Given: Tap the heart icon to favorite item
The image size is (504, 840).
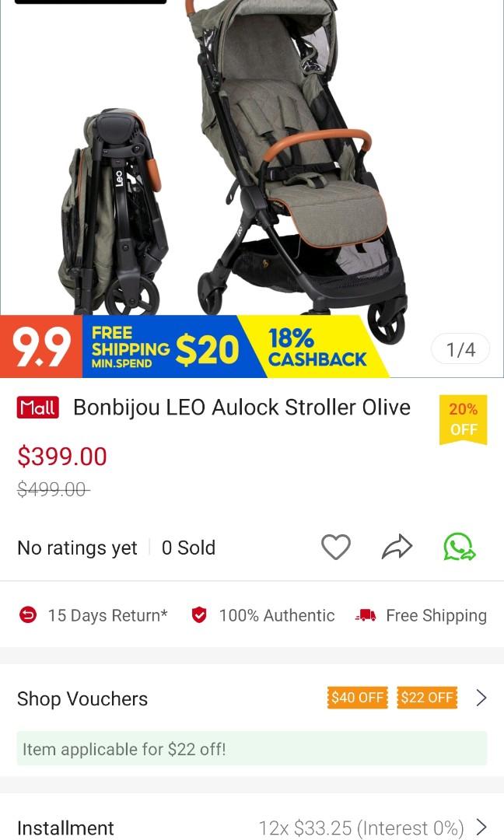Looking at the screenshot, I should click(x=336, y=547).
